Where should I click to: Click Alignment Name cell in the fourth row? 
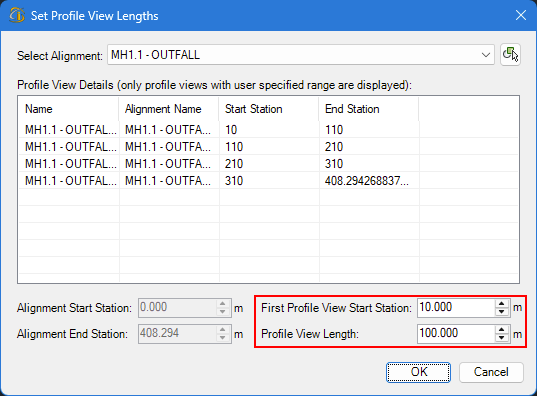coord(168,181)
